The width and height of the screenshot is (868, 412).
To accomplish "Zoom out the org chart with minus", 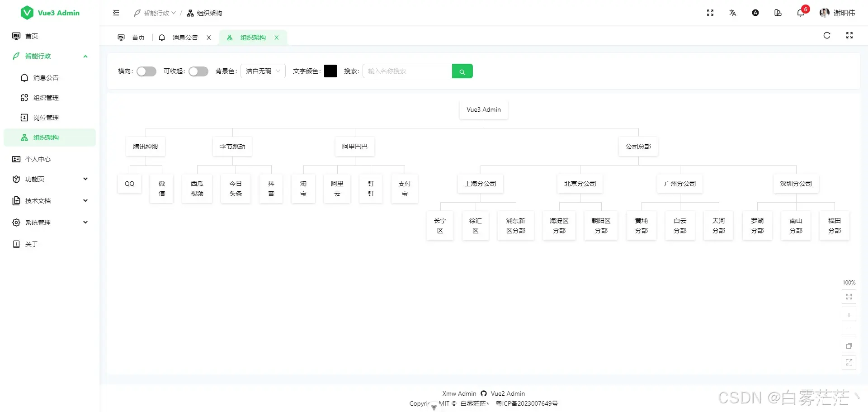I will coord(849,329).
